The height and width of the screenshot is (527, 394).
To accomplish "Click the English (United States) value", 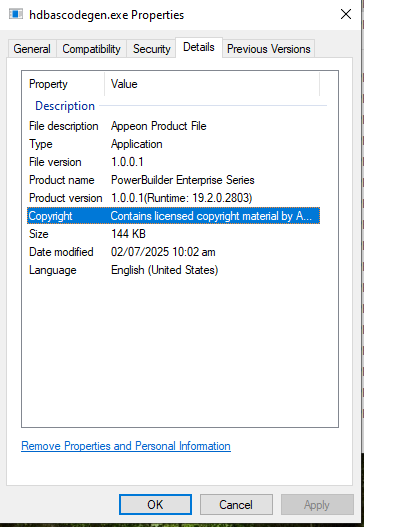I will click(x=165, y=270).
